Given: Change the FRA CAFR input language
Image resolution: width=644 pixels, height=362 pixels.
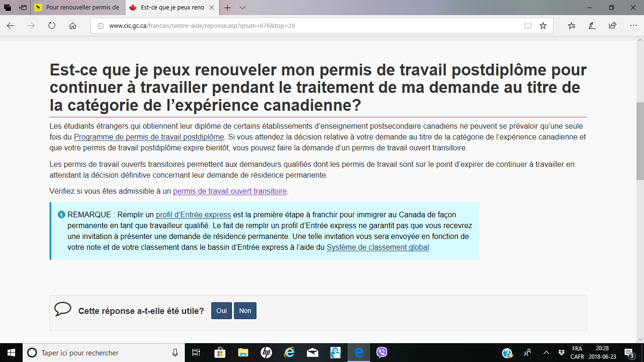Looking at the screenshot, I should tap(577, 353).
